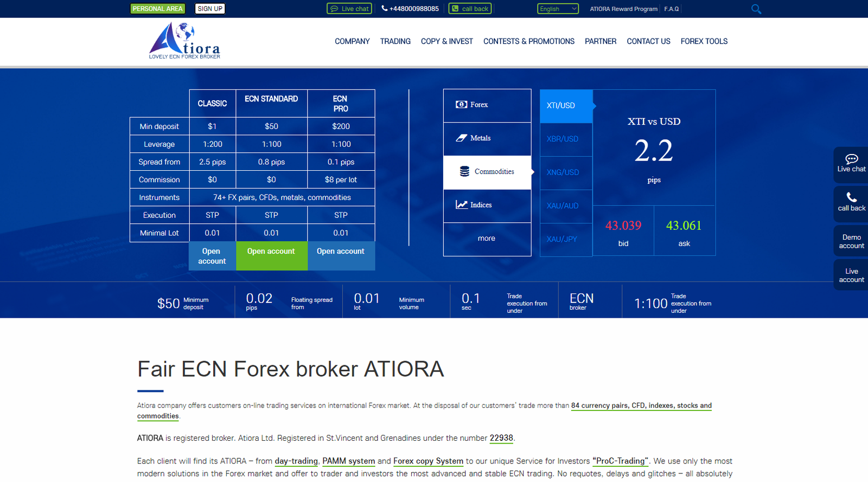Click the Forex copy System link

click(428, 461)
